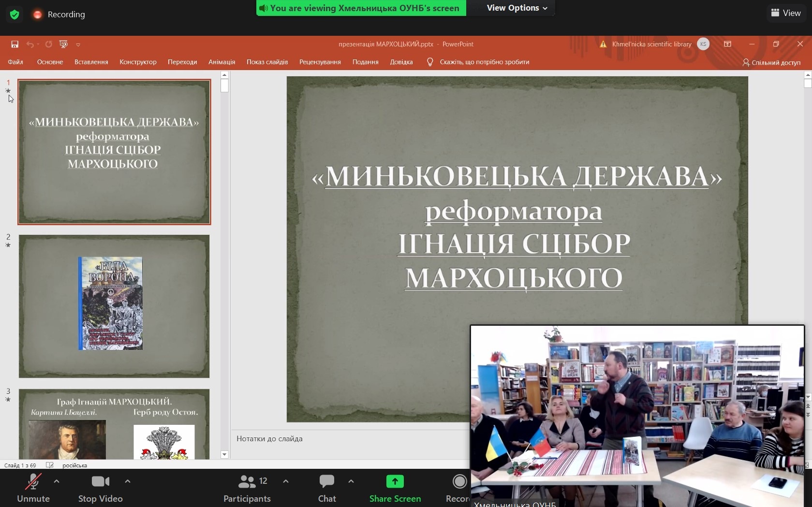Click the green Share Screen icon
812x507 pixels.
[395, 481]
